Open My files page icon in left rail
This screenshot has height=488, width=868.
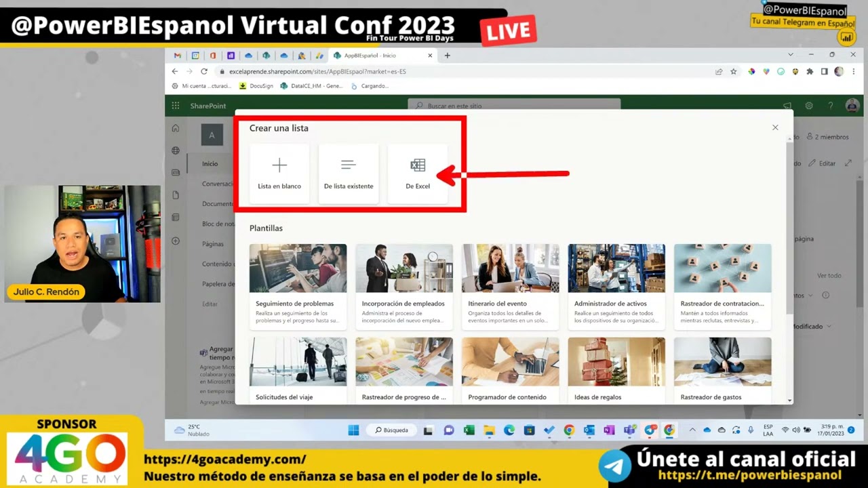(x=176, y=195)
